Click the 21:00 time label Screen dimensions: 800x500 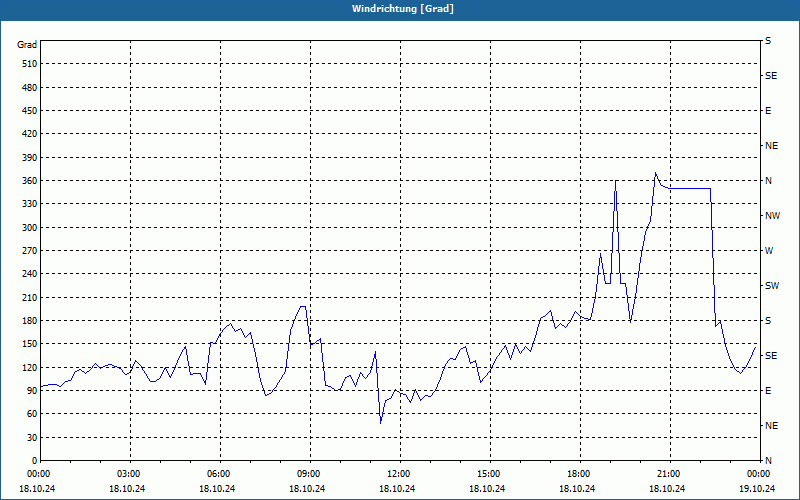669,473
